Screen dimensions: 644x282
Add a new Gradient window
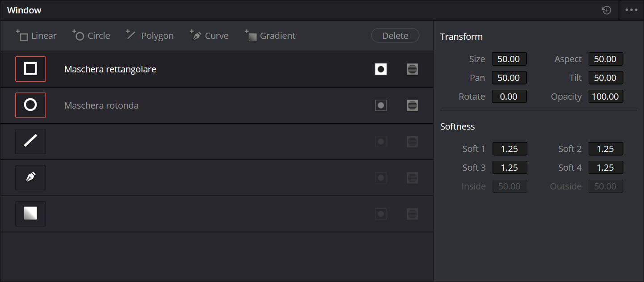point(270,36)
